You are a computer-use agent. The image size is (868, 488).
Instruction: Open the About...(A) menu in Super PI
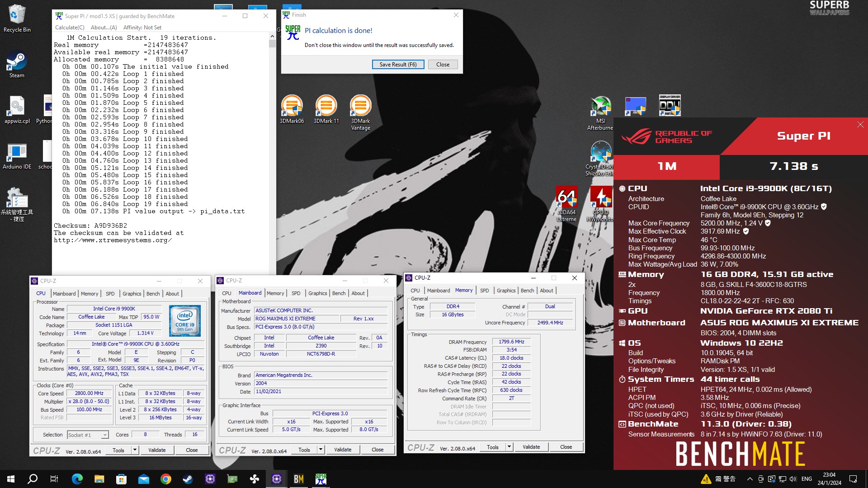(104, 28)
